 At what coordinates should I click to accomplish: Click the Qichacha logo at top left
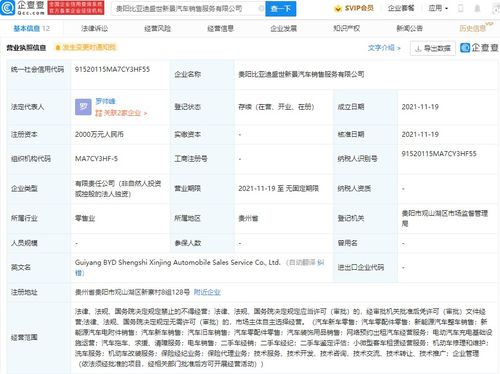click(22, 8)
